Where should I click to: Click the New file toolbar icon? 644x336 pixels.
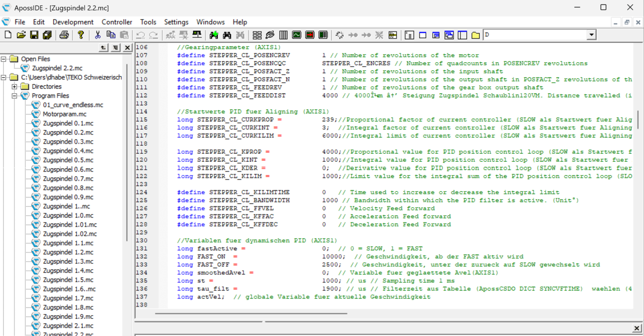point(8,35)
